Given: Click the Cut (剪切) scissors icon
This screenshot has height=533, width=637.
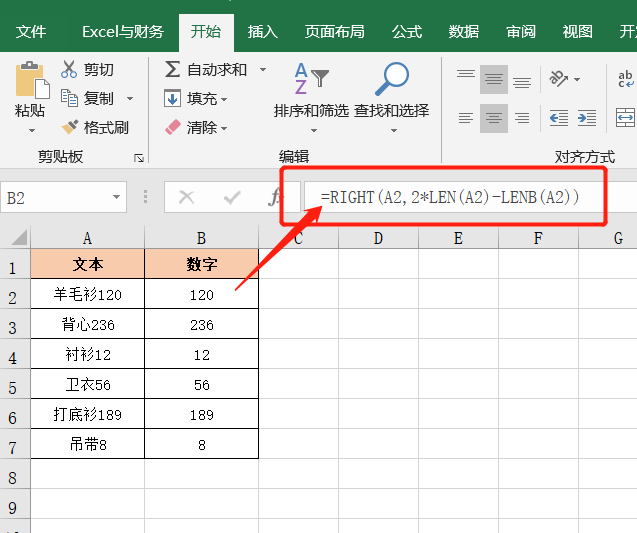Looking at the screenshot, I should tap(69, 69).
